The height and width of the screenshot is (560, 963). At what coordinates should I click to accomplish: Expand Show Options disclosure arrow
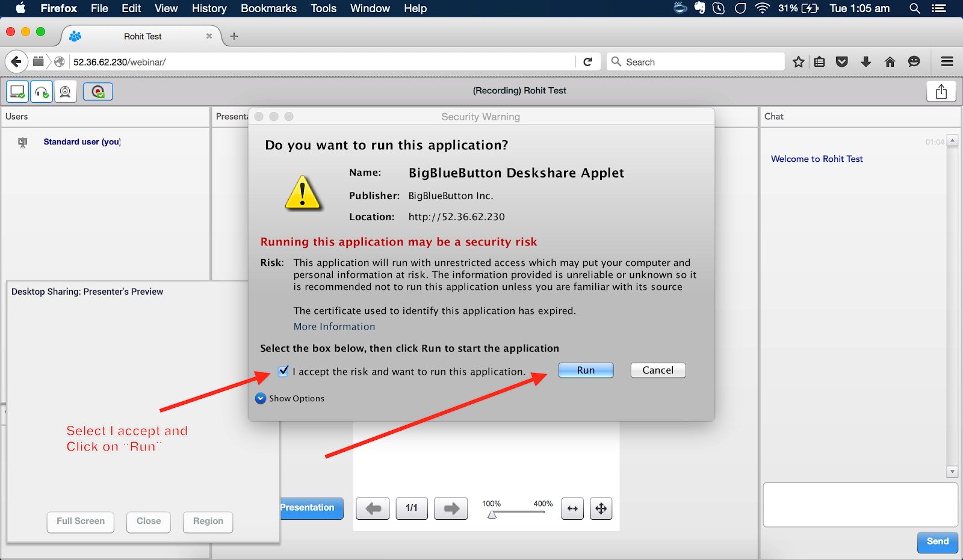point(261,398)
